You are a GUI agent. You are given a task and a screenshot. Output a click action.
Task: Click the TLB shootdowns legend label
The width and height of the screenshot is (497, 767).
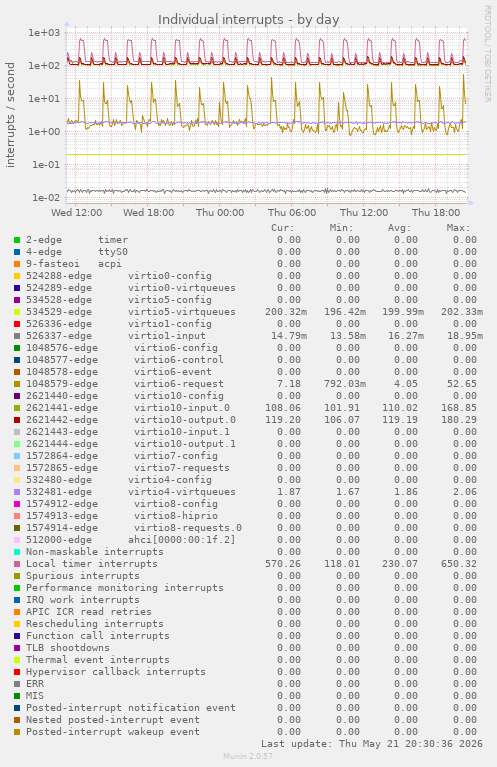pos(68,648)
